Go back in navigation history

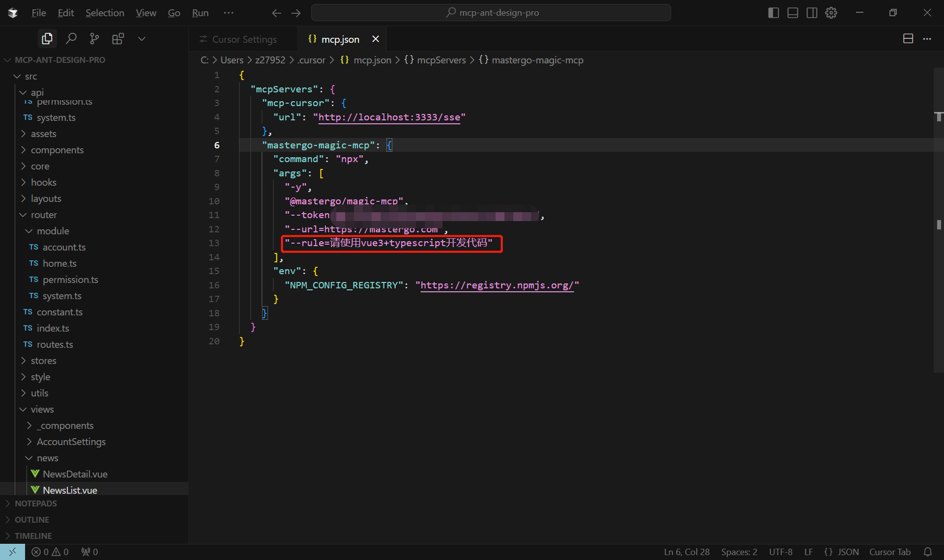pyautogui.click(x=276, y=13)
